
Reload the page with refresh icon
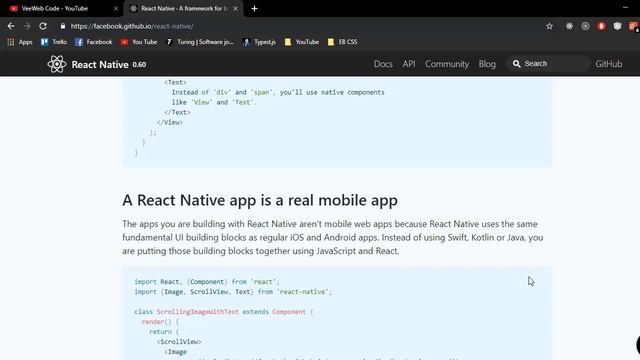click(x=43, y=26)
